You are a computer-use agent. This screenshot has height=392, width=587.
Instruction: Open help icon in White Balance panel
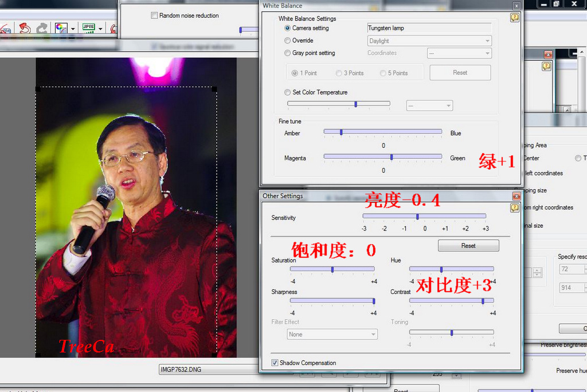[514, 18]
